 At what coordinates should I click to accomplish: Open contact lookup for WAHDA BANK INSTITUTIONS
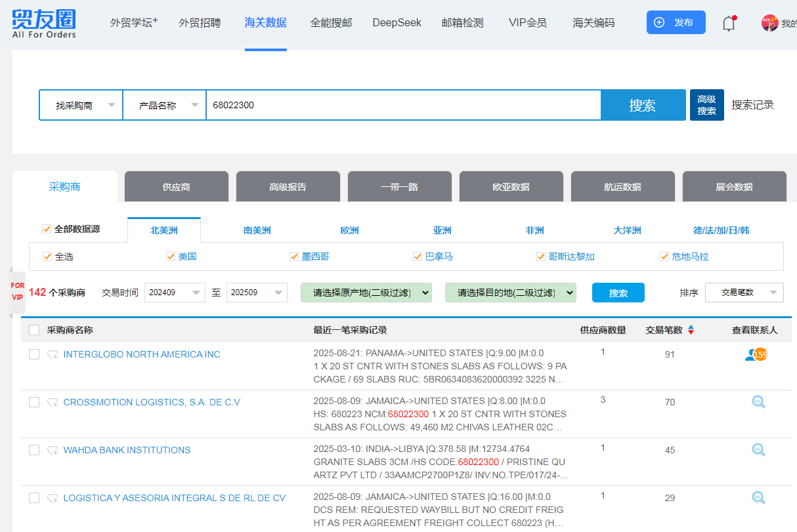(x=758, y=450)
